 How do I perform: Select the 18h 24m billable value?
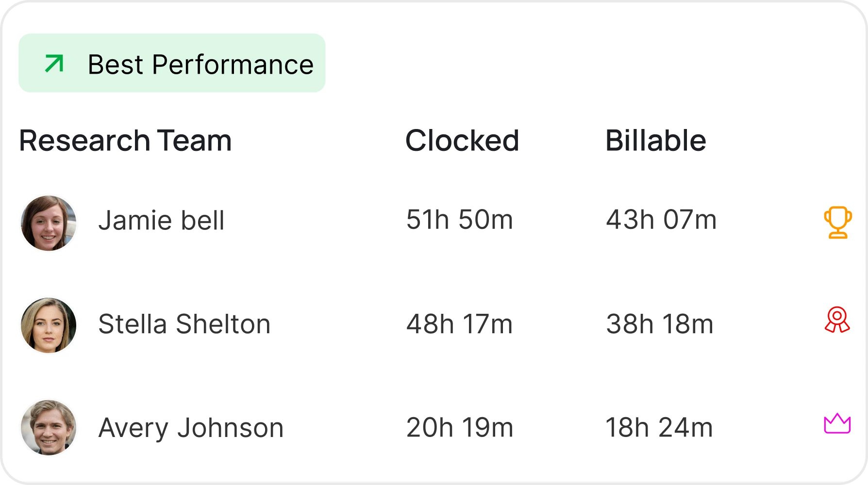pos(659,428)
